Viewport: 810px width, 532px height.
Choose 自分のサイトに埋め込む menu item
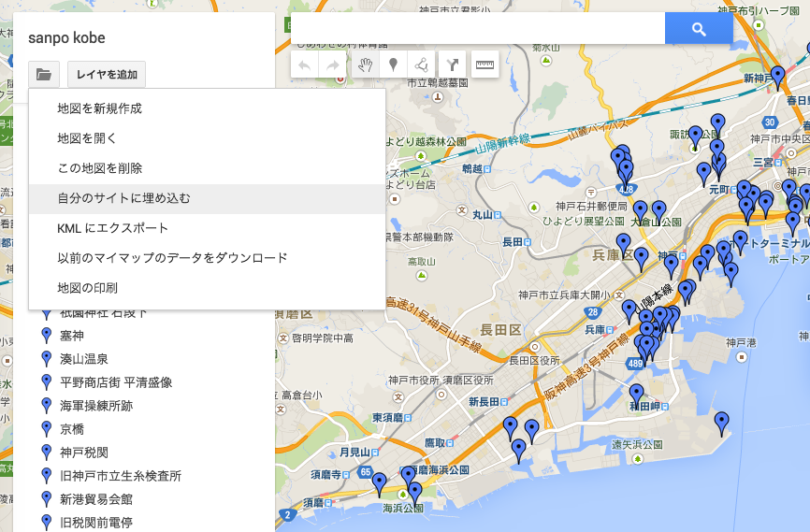pyautogui.click(x=207, y=198)
